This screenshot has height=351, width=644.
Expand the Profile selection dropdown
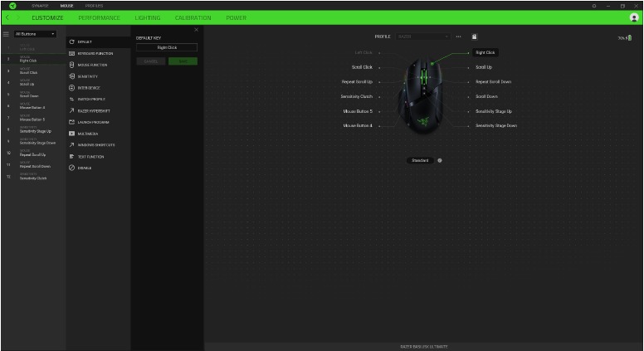423,37
